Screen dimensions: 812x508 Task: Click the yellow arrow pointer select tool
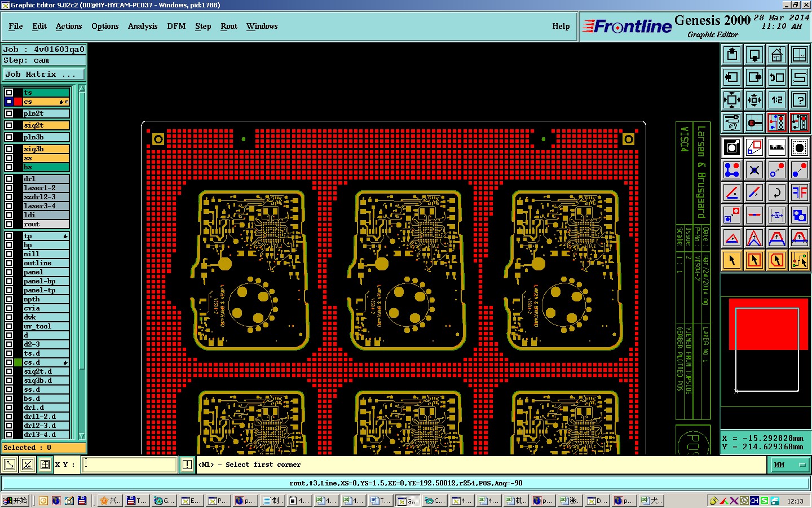click(x=732, y=260)
